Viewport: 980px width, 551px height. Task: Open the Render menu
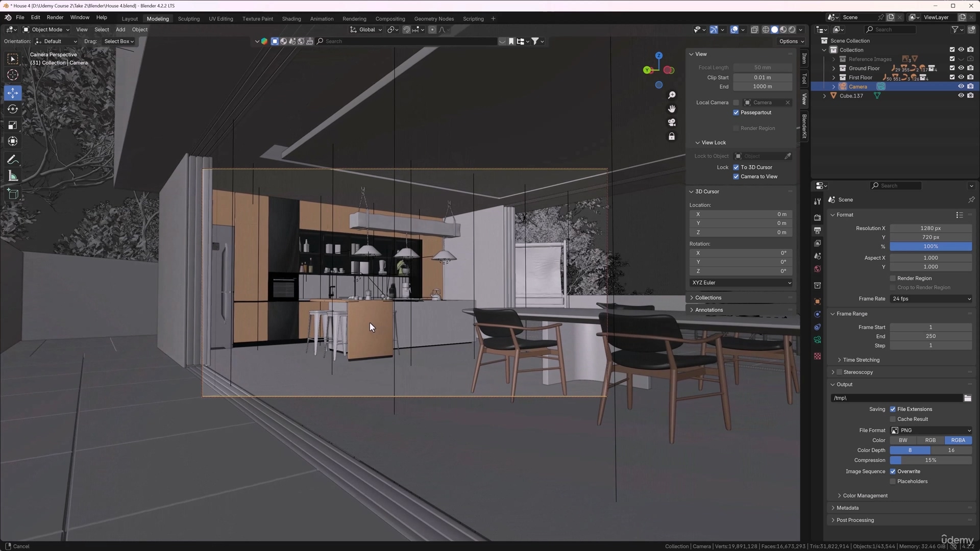pos(55,17)
